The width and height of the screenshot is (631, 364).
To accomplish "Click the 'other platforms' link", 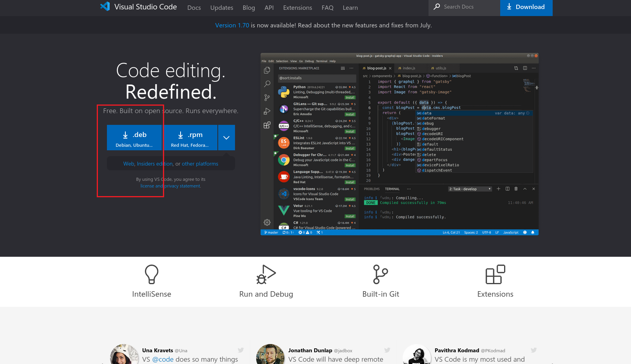I will click(200, 164).
